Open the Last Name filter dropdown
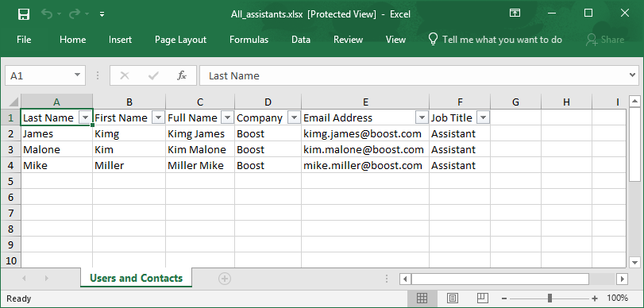Viewport: 644px width, 308px height. [x=85, y=117]
